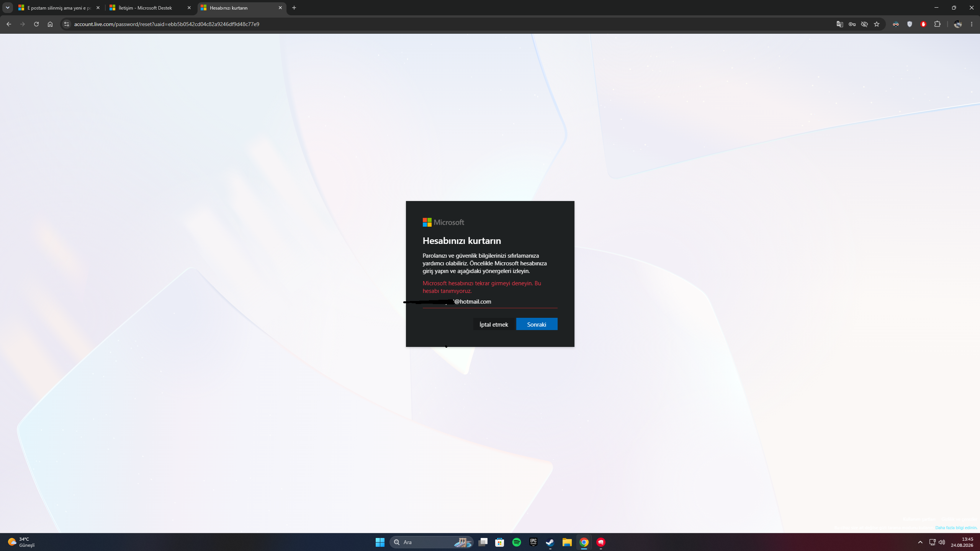View site information for account.live.com
This screenshot has height=551, width=980.
pos(67,24)
